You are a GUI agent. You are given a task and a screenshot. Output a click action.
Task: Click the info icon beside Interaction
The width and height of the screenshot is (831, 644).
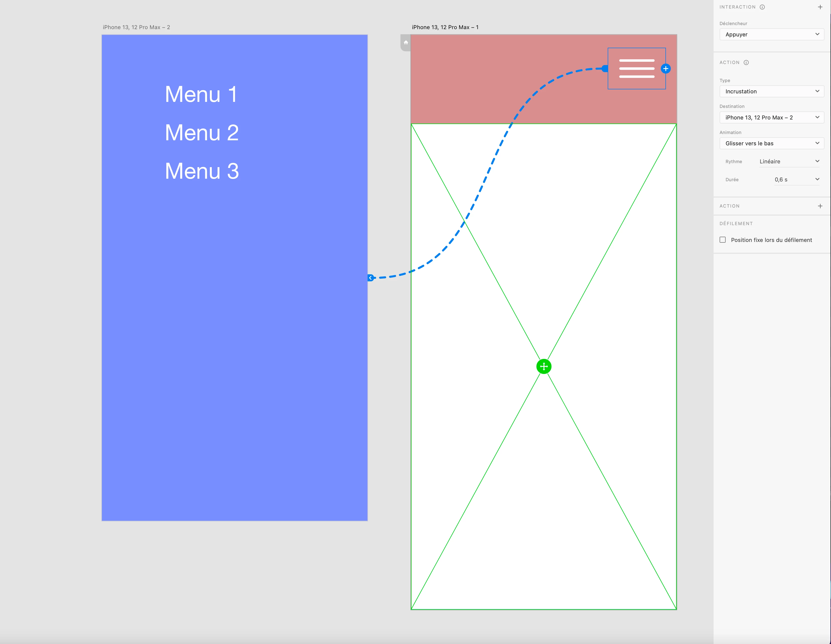[762, 7]
